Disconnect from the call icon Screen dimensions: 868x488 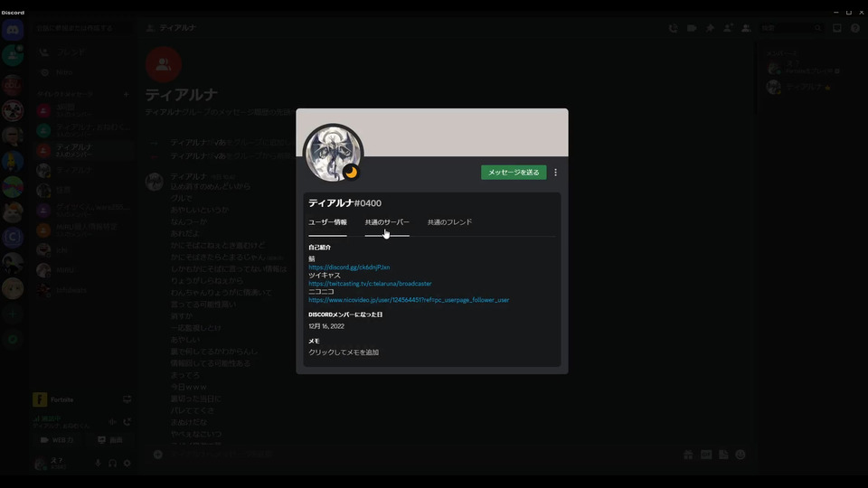127,422
